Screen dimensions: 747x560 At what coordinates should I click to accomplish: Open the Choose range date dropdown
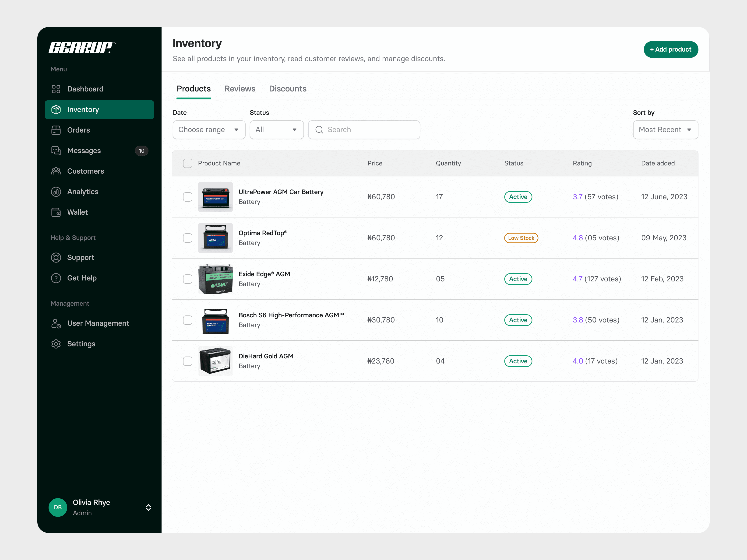(209, 130)
